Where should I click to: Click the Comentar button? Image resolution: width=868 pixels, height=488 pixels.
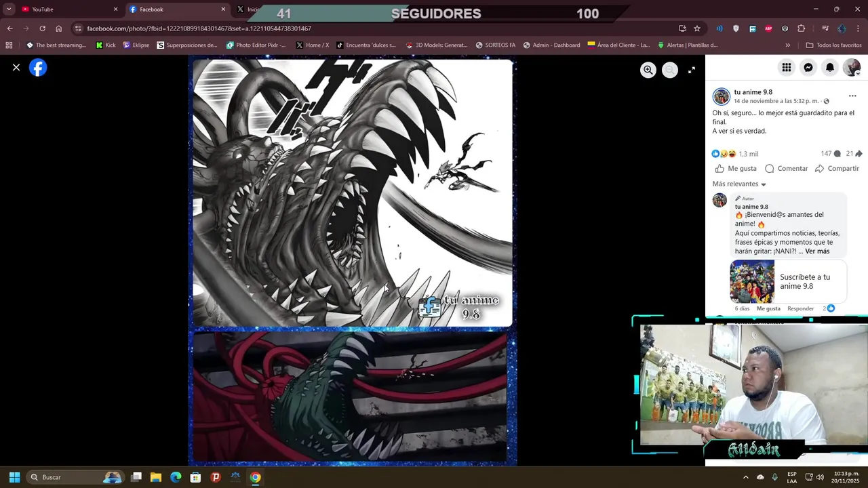coord(786,169)
